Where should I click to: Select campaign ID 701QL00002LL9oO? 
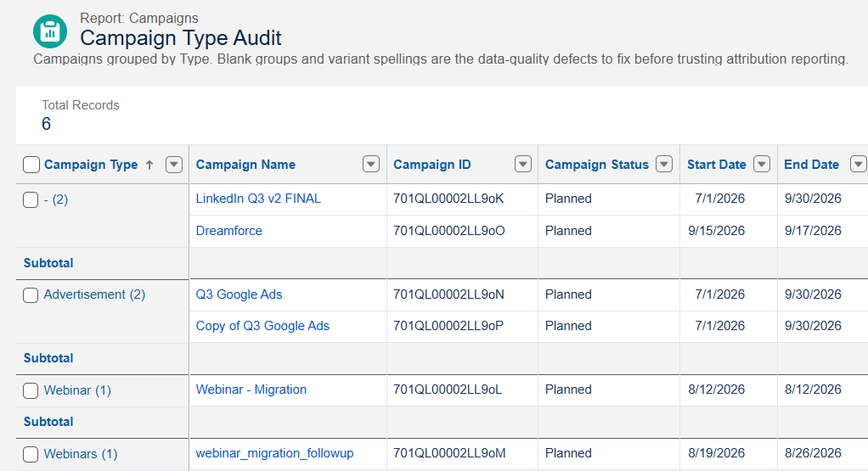coord(449,231)
